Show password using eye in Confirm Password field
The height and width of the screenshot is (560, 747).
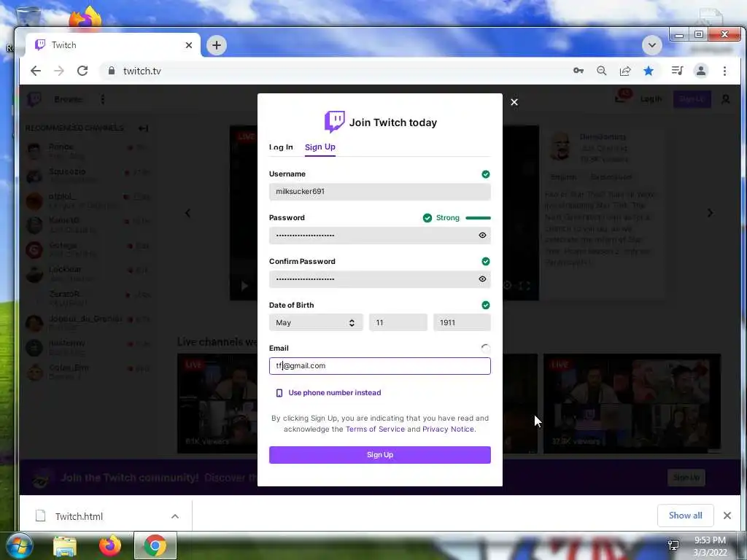tap(482, 279)
